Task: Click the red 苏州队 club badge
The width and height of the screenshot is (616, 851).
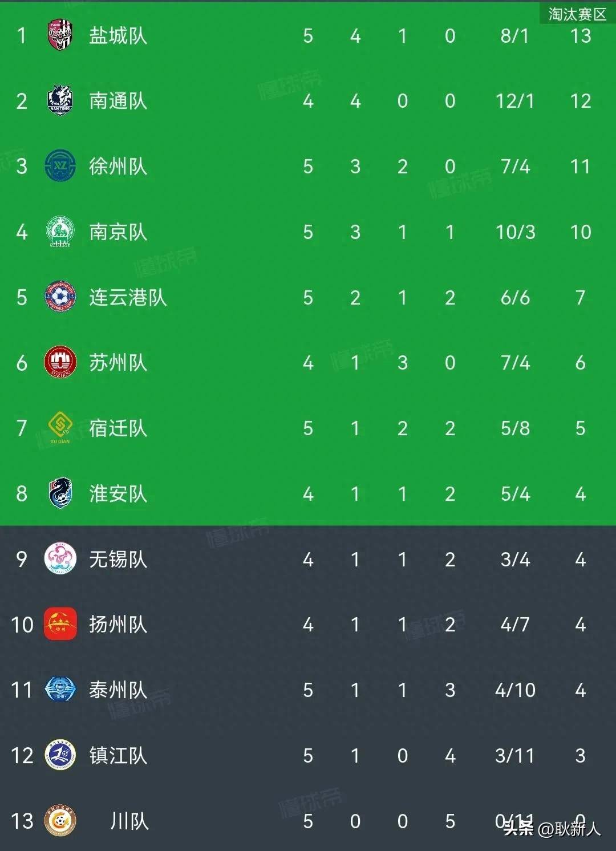Action: 60,362
